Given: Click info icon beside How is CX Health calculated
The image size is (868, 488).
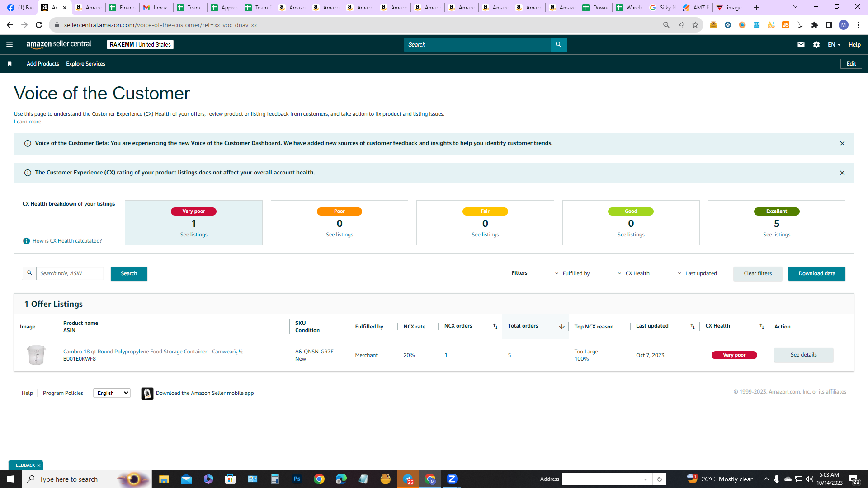Looking at the screenshot, I should (26, 241).
